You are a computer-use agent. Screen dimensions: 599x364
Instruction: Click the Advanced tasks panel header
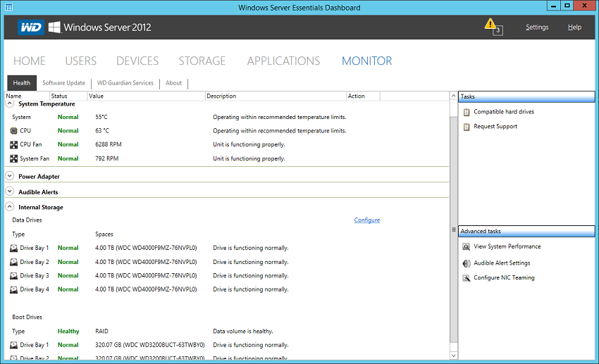point(526,231)
